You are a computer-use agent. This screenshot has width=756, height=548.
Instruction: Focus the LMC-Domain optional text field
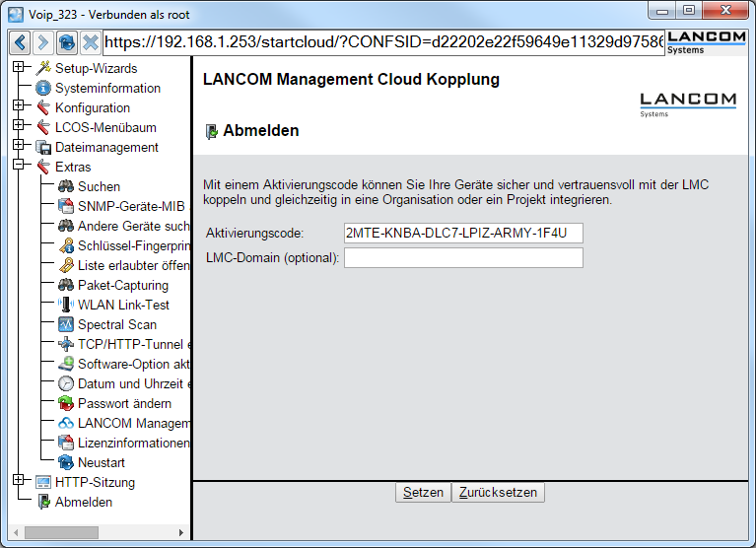pyautogui.click(x=462, y=258)
